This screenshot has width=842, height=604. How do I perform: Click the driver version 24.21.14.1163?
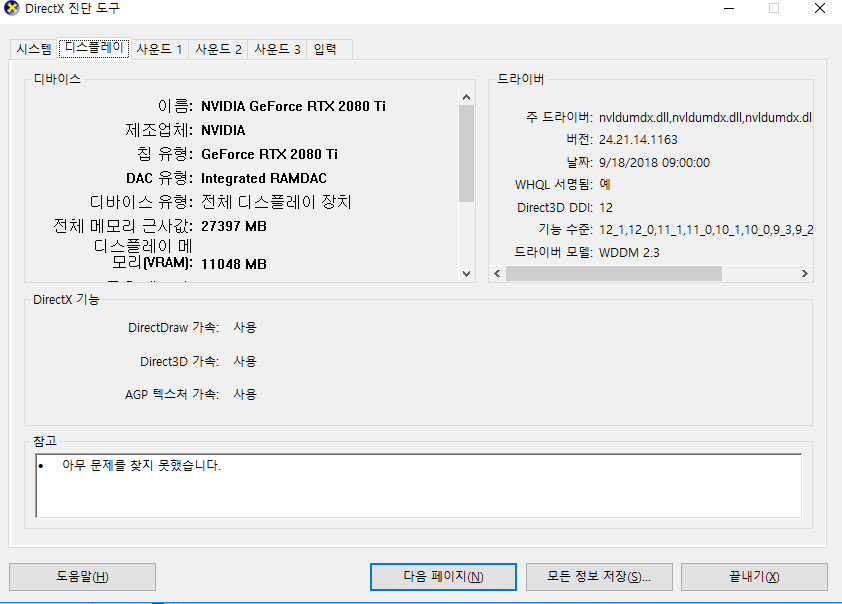click(638, 140)
